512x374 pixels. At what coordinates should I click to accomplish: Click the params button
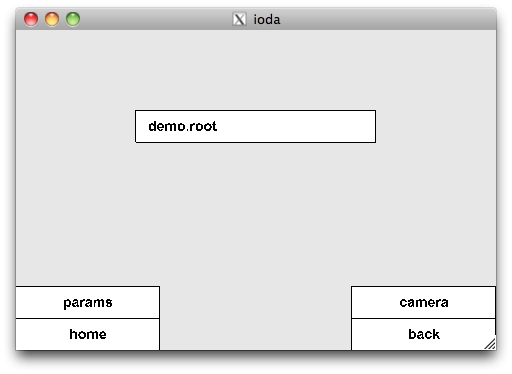88,302
